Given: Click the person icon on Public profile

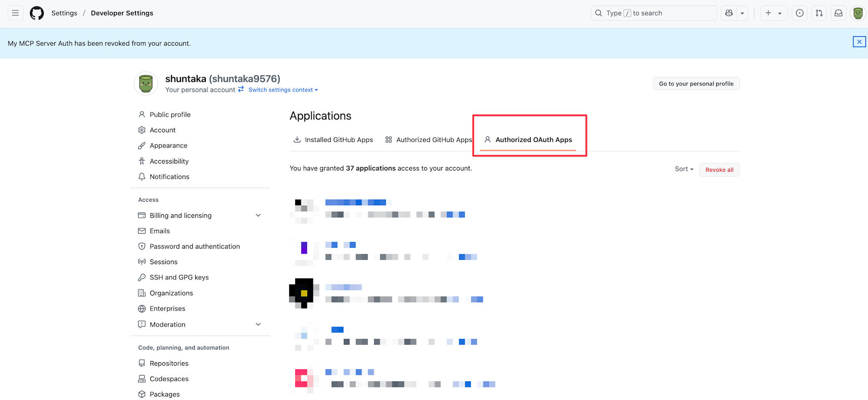Looking at the screenshot, I should coord(141,115).
